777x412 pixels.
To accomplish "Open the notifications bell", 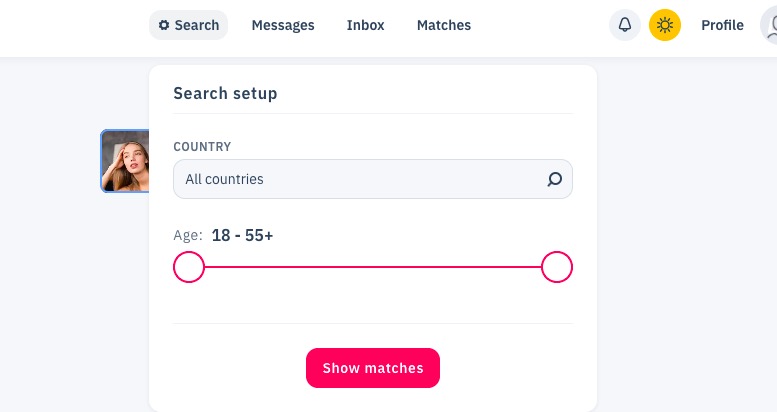I will point(625,25).
